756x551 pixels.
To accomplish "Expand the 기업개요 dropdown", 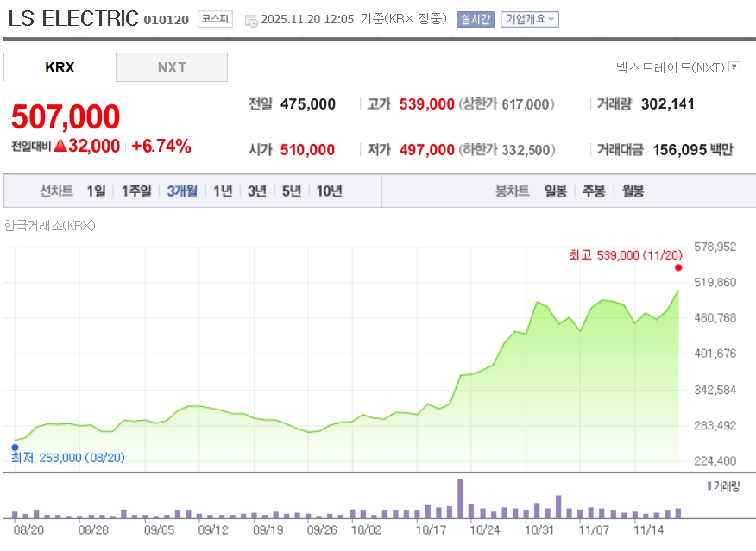I will click(x=530, y=19).
